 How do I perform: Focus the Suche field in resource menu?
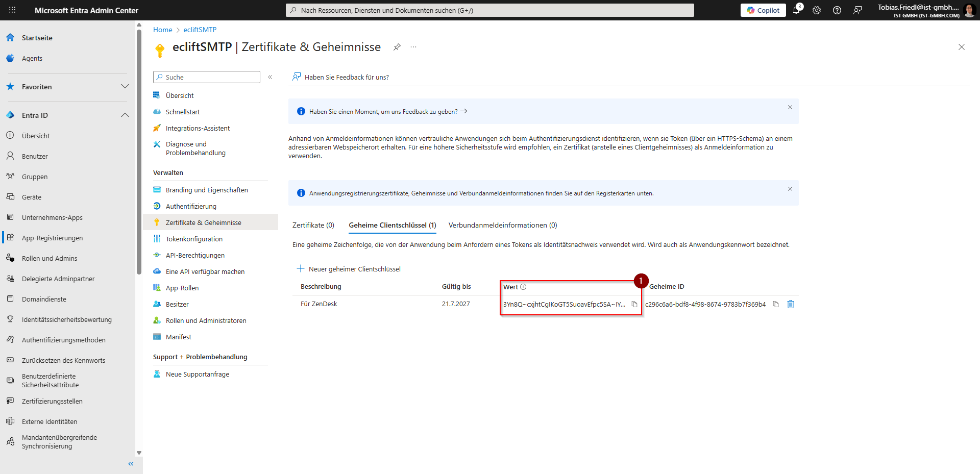(x=210, y=77)
